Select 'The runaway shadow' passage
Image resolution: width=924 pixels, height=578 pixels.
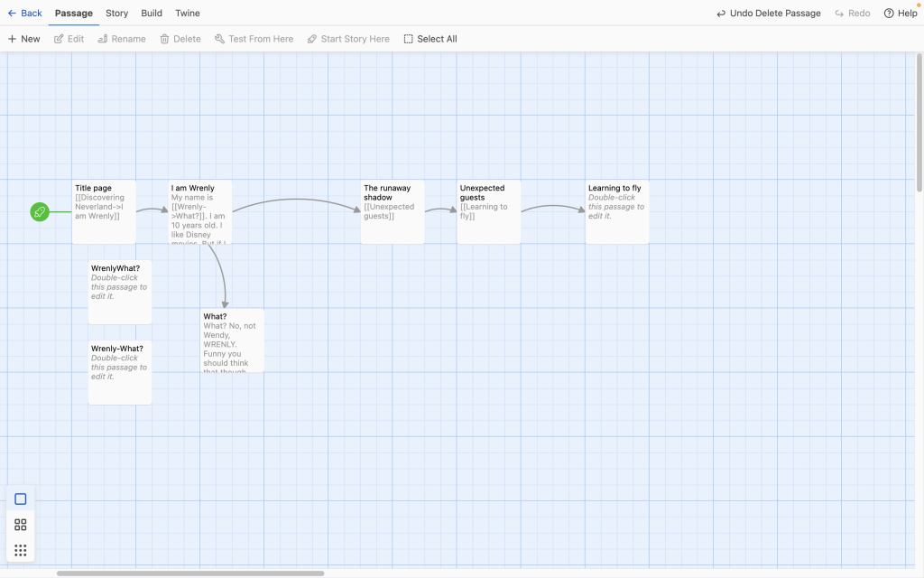pyautogui.click(x=393, y=212)
